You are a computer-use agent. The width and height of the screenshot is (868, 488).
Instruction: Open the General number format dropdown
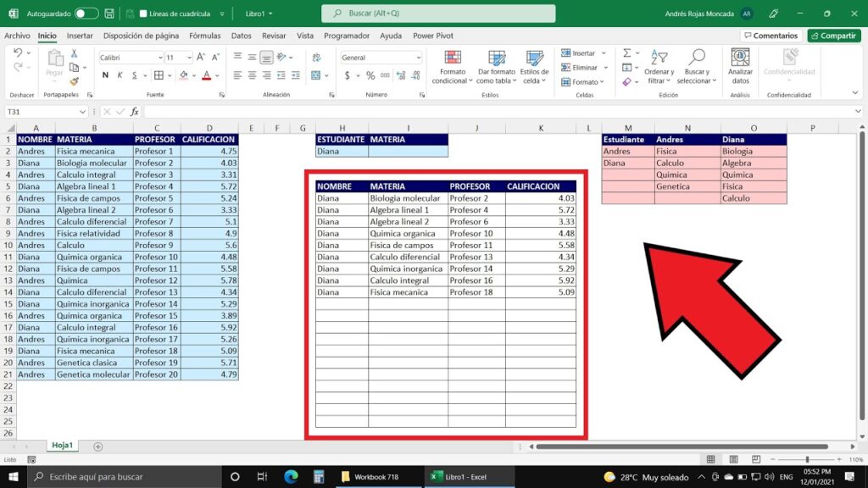pos(418,58)
